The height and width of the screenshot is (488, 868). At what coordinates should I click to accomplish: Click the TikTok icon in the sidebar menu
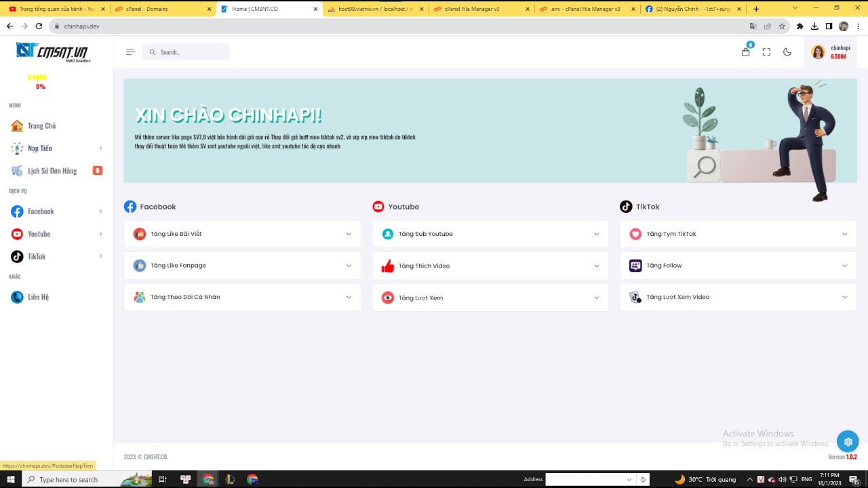click(x=17, y=256)
